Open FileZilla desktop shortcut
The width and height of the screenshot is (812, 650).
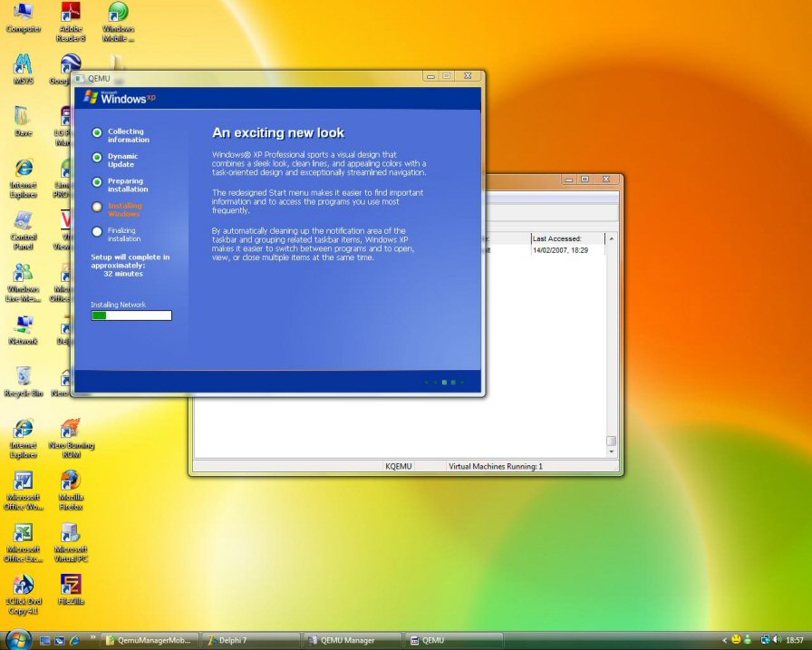71,585
